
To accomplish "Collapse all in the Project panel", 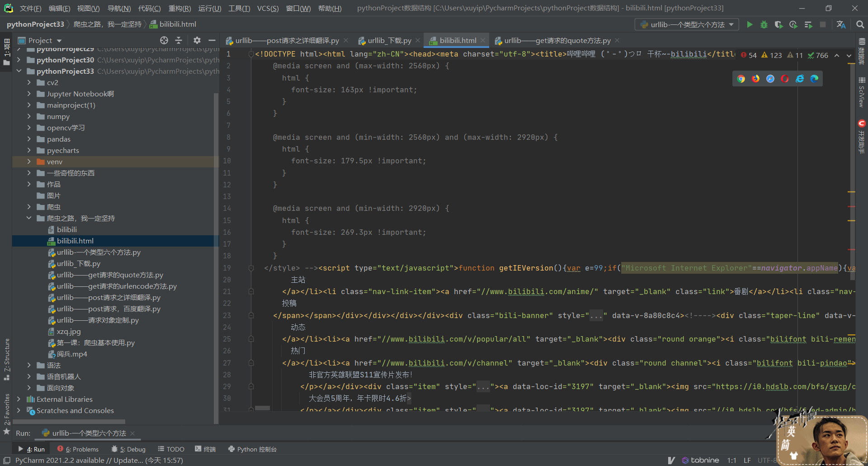I will pyautogui.click(x=179, y=40).
